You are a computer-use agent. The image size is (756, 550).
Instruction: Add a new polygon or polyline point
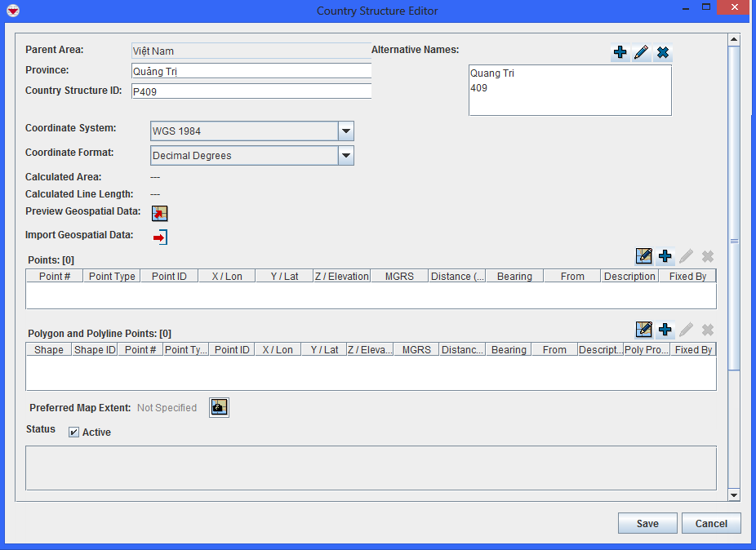point(665,330)
